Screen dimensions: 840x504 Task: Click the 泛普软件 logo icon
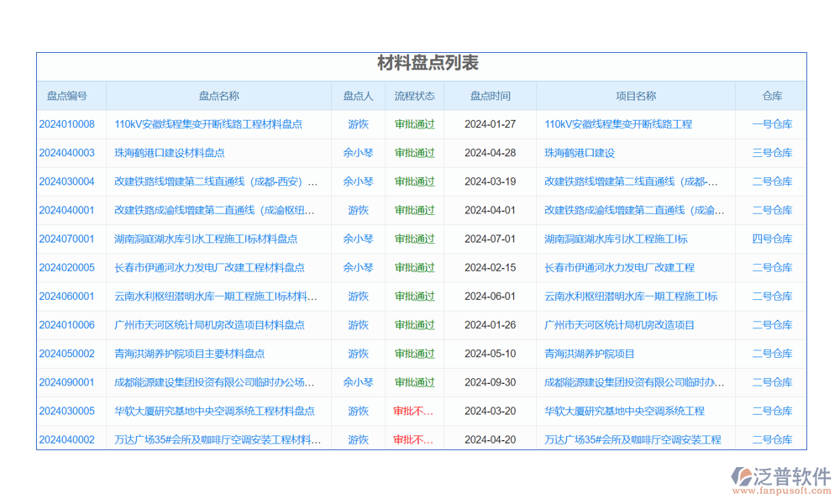(742, 476)
